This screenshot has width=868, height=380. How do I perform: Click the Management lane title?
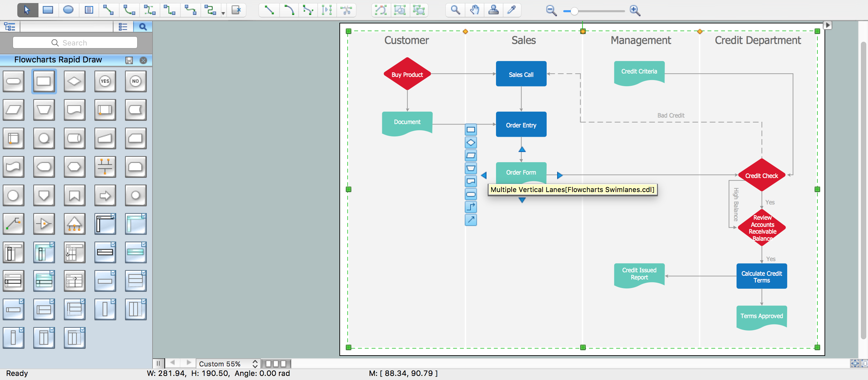(x=641, y=40)
